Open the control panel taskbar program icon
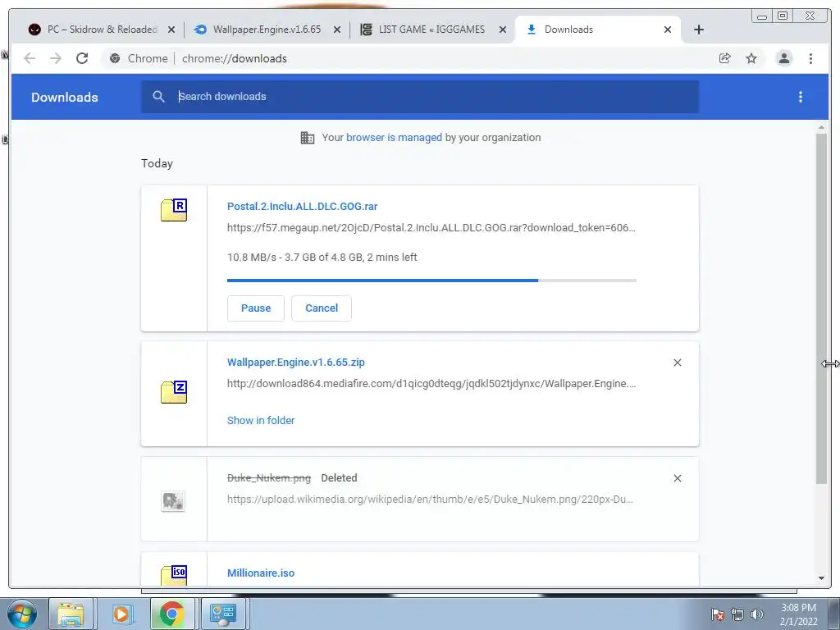The image size is (840, 630). (222, 614)
